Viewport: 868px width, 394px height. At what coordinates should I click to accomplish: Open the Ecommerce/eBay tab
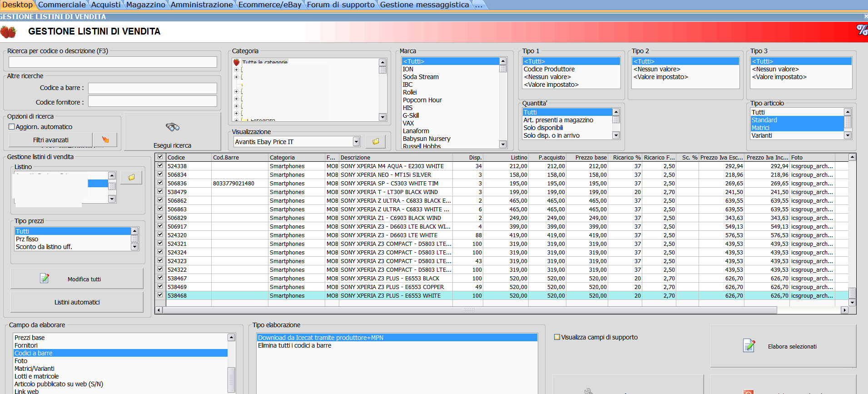click(270, 5)
